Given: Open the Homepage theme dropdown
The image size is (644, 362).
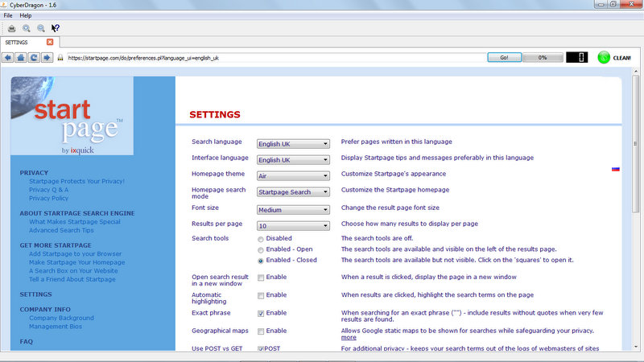Looking at the screenshot, I should tap(293, 176).
